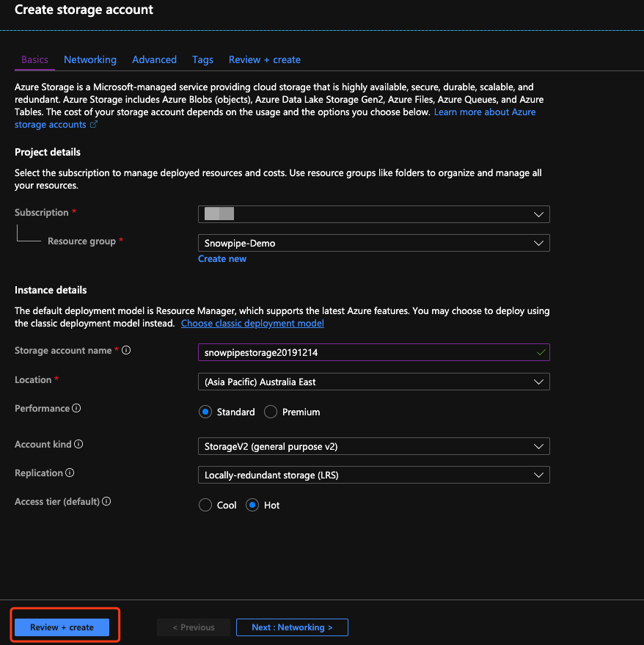Image resolution: width=644 pixels, height=645 pixels.
Task: Click Create new resource group link
Action: (x=222, y=259)
